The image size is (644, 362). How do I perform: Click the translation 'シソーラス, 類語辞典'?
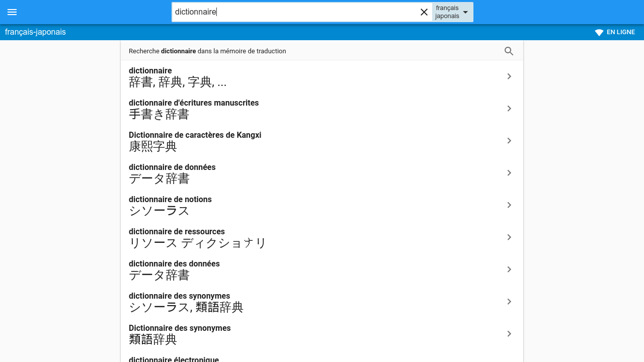(x=186, y=308)
